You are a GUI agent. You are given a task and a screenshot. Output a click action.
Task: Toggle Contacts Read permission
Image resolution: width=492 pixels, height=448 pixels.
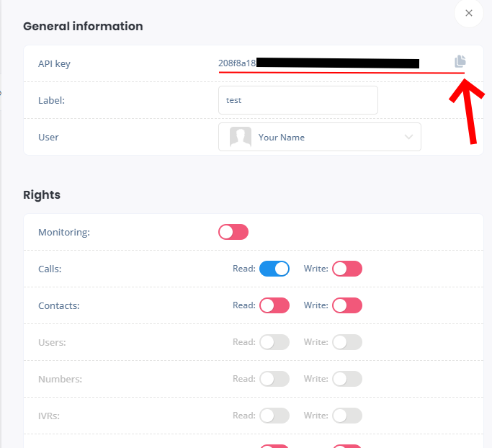coord(274,305)
